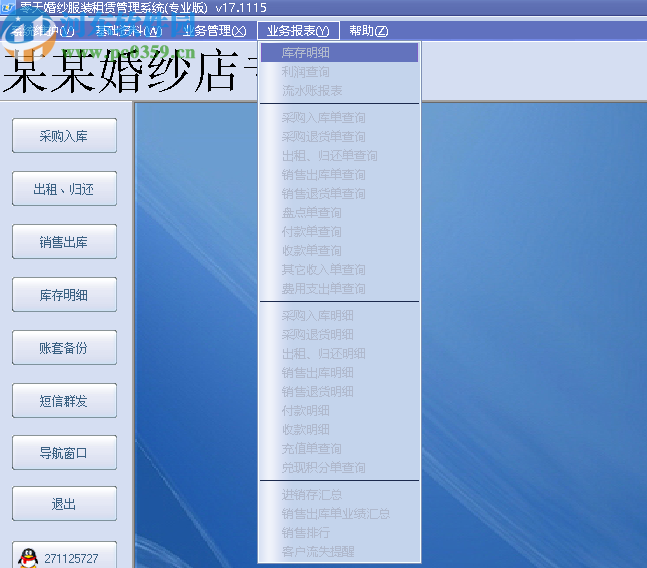
Task: Click the 采购入库 sidebar button
Action: coord(64,136)
